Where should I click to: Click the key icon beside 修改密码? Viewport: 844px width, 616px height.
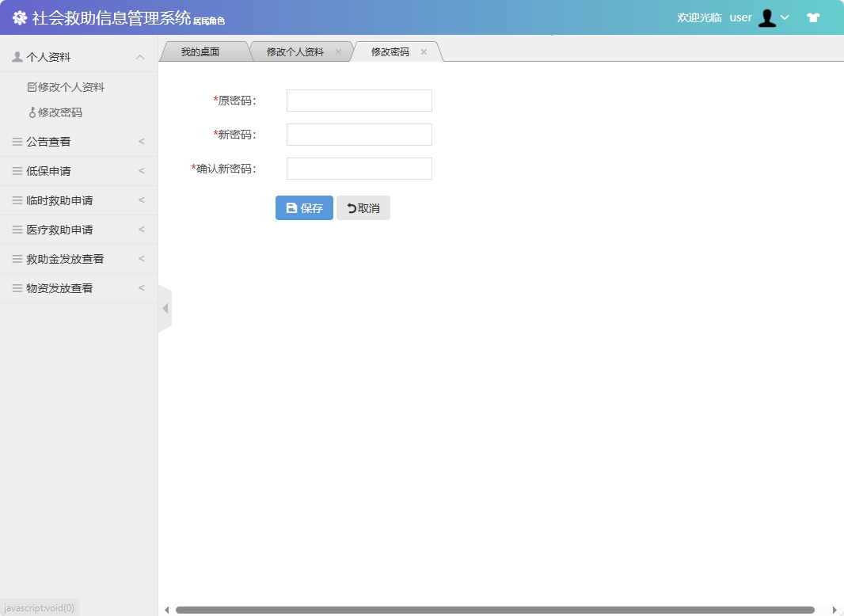point(34,112)
